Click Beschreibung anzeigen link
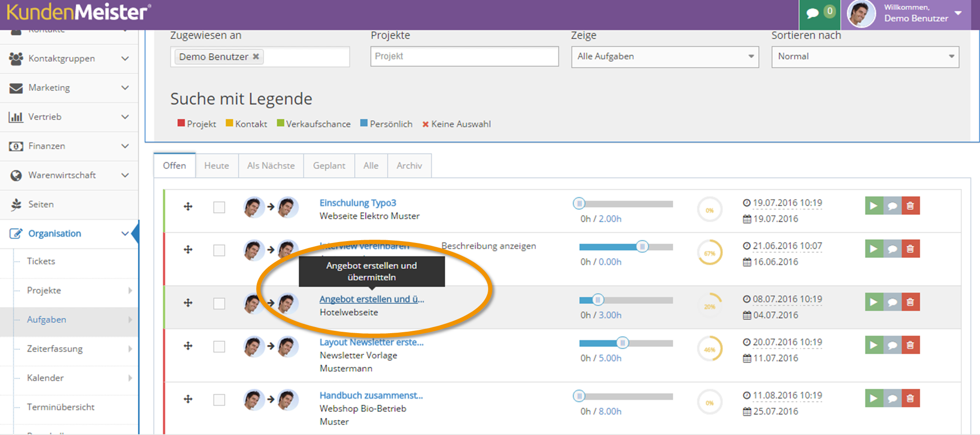The image size is (980, 435). (x=489, y=246)
